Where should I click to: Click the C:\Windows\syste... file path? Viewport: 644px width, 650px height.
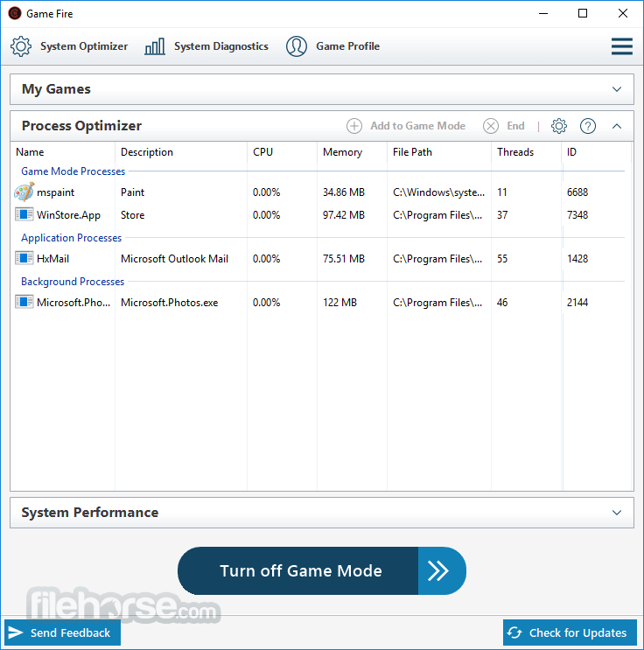tap(438, 192)
